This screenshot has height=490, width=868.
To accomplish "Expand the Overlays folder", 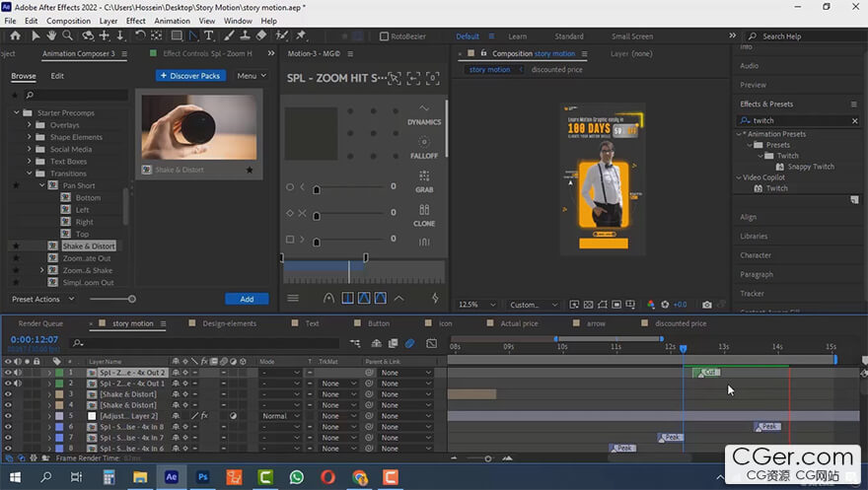I will [30, 125].
